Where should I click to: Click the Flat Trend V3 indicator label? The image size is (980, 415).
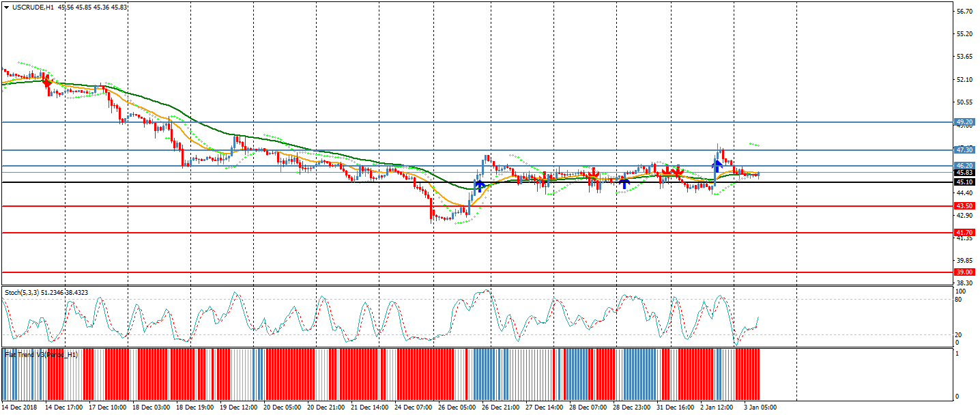pyautogui.click(x=41, y=355)
